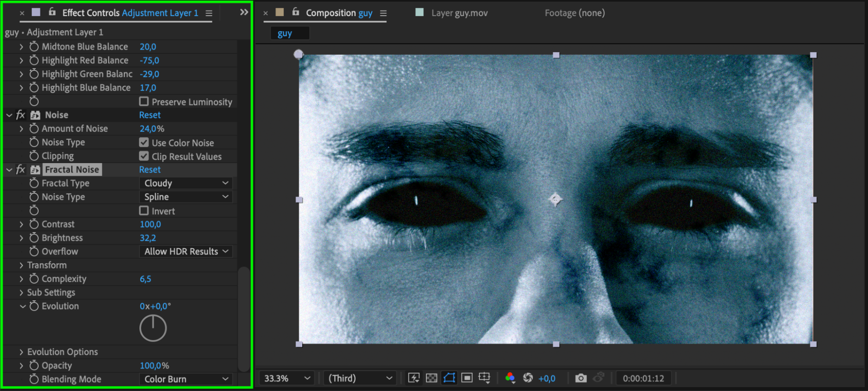868x391 pixels.
Task: Click the Region of Interest icon
Action: tap(467, 378)
